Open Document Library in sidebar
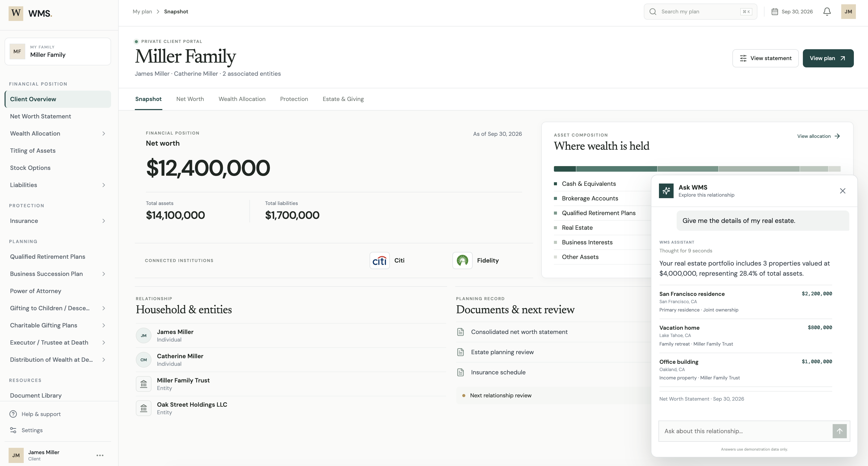The height and width of the screenshot is (466, 868). 58,396
